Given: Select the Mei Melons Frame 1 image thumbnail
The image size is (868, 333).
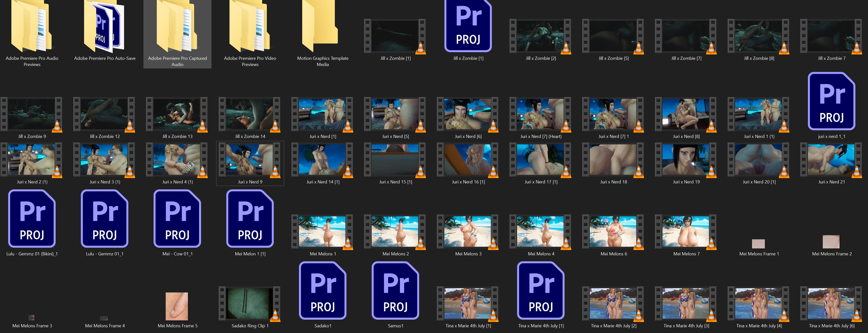Looking at the screenshot, I should tap(758, 244).
